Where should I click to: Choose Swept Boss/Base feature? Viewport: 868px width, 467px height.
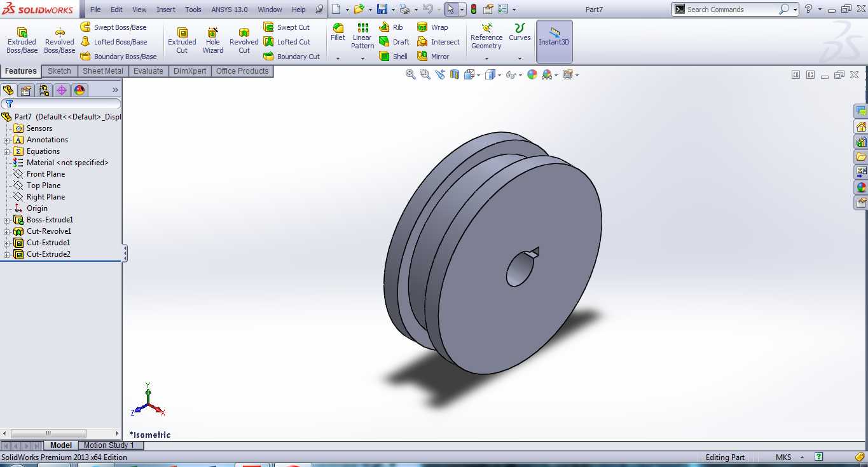click(113, 27)
